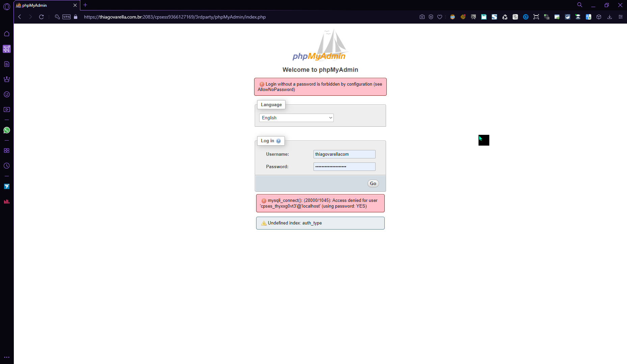Open the Easy Setup sliders icon

click(620, 17)
